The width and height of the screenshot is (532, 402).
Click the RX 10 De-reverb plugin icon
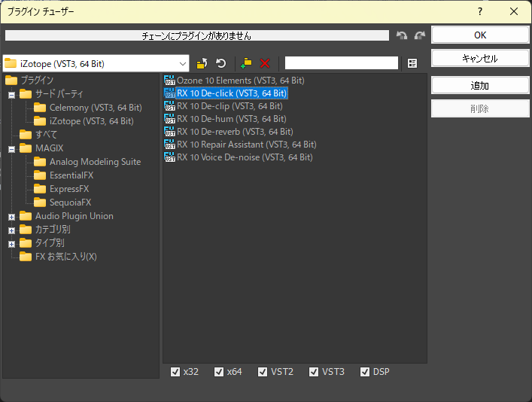pos(169,132)
